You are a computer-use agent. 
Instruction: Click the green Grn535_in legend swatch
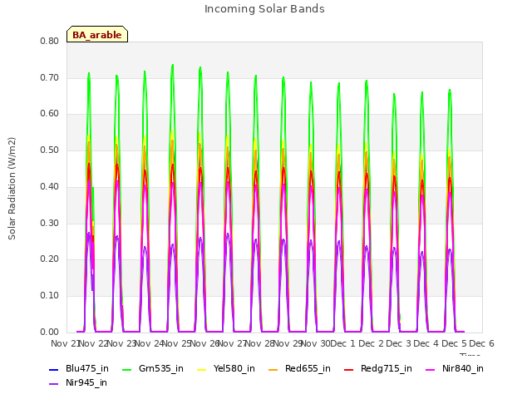pyautogui.click(x=127, y=369)
